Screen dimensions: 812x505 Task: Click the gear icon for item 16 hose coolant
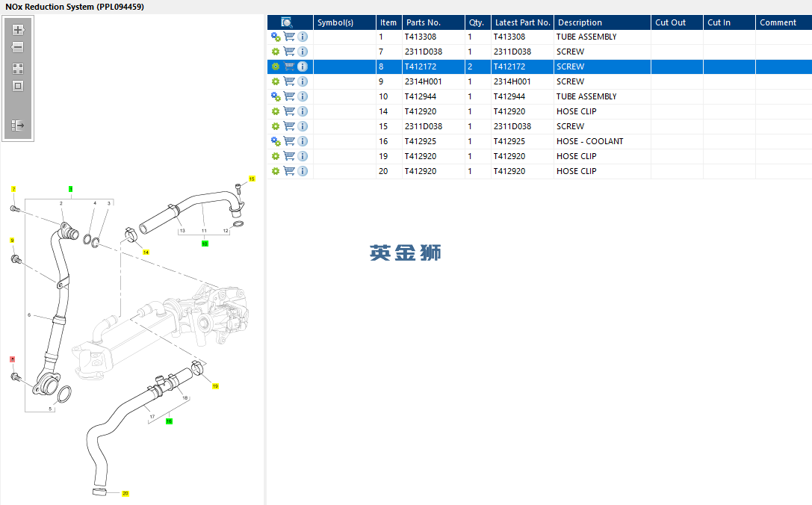276,141
